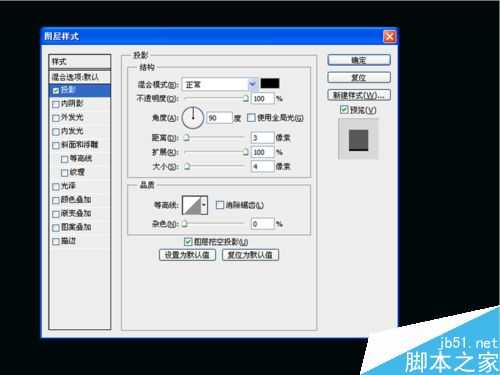Viewport: 500px width, 375px height.
Task: Open 新建样式(W)... dialog
Action: click(359, 95)
